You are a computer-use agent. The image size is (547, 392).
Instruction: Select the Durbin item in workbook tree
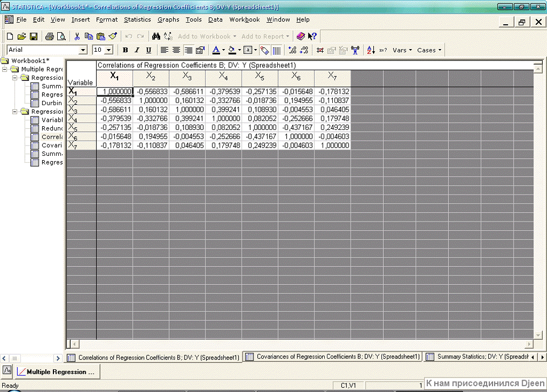[51, 103]
